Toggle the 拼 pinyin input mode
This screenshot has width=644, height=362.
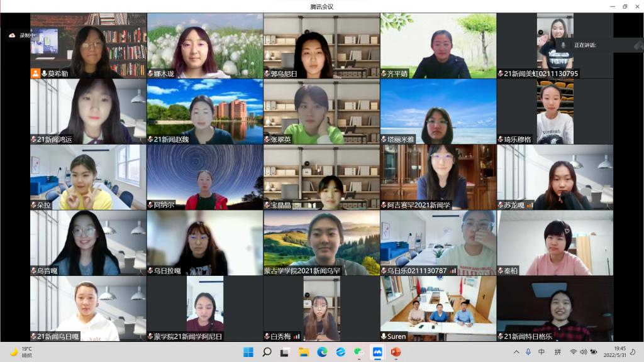(558, 352)
